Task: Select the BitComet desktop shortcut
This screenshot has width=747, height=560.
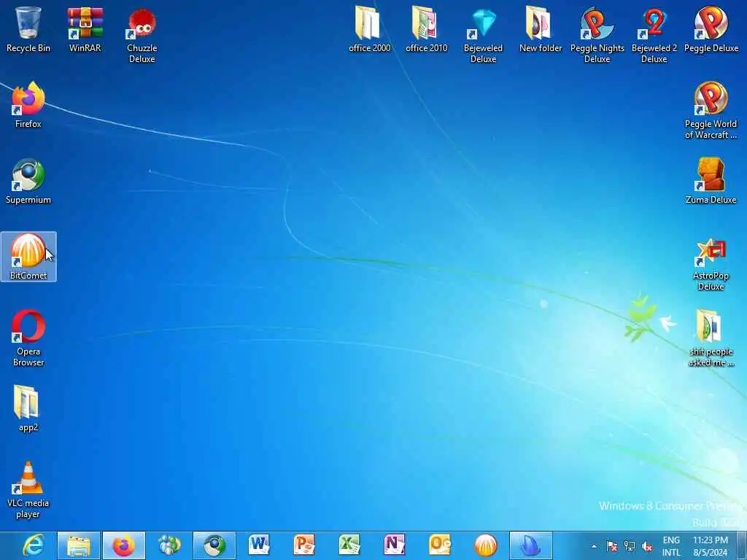Action: (28, 257)
